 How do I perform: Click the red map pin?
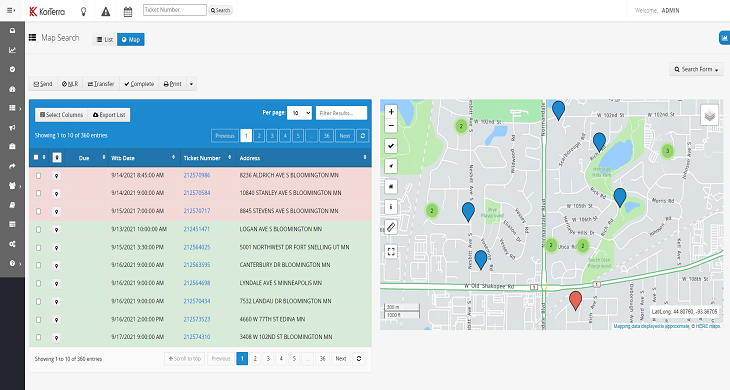coord(575,300)
